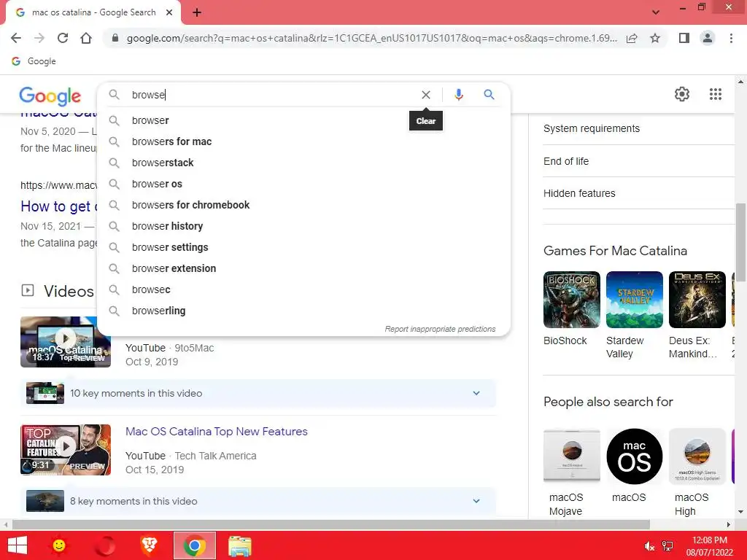This screenshot has width=747, height=560.
Task: Share this page via the share icon
Action: (x=632, y=38)
